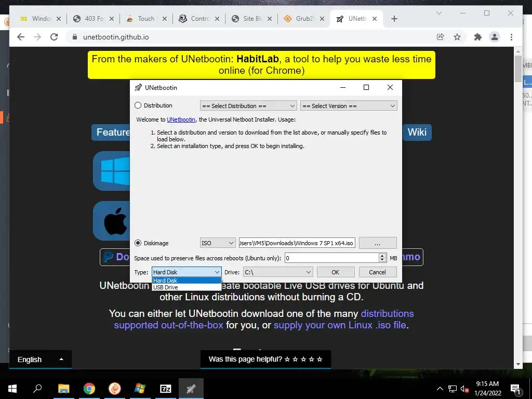The image size is (532, 399).
Task: Open the Select Distribution dropdown
Action: pyautogui.click(x=248, y=106)
